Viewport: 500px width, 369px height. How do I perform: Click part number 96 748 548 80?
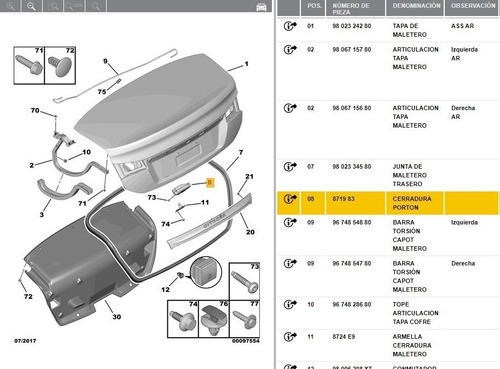(x=351, y=222)
